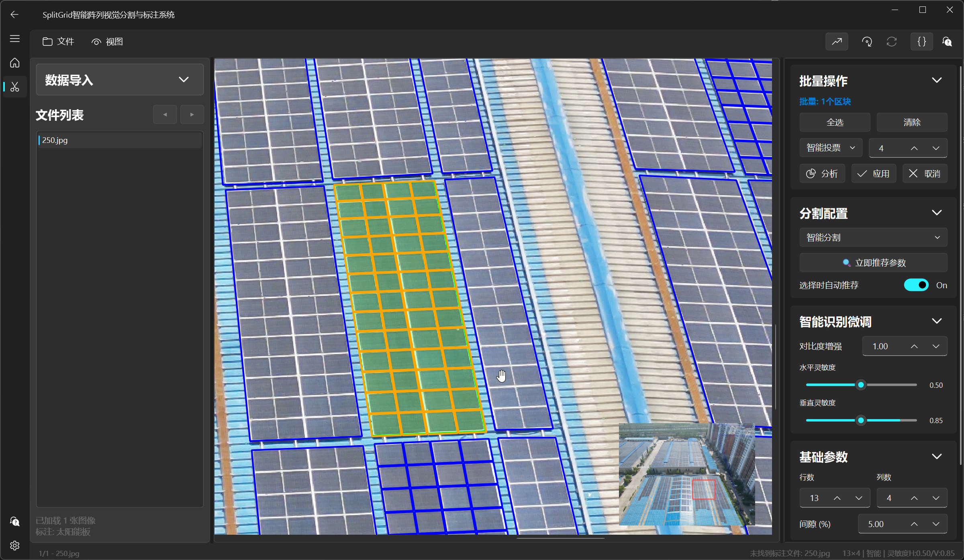Image resolution: width=964 pixels, height=560 pixels.
Task: Click the 水平灵敏度 slider handle
Action: 860,385
